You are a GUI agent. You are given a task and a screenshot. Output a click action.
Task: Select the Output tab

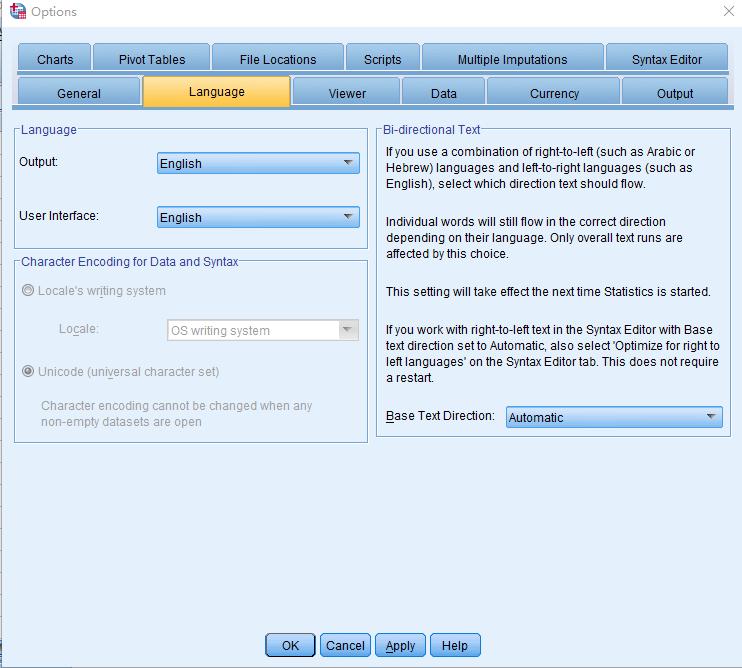[675, 93]
